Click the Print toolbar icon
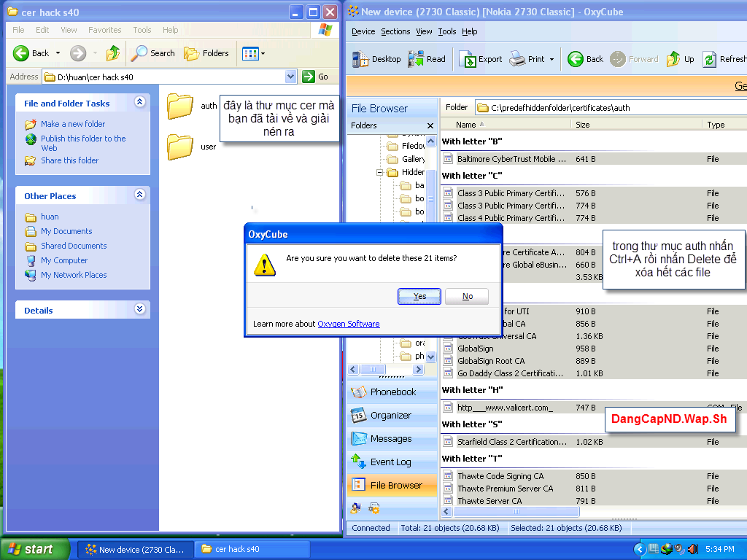747x560 pixels. (x=517, y=59)
